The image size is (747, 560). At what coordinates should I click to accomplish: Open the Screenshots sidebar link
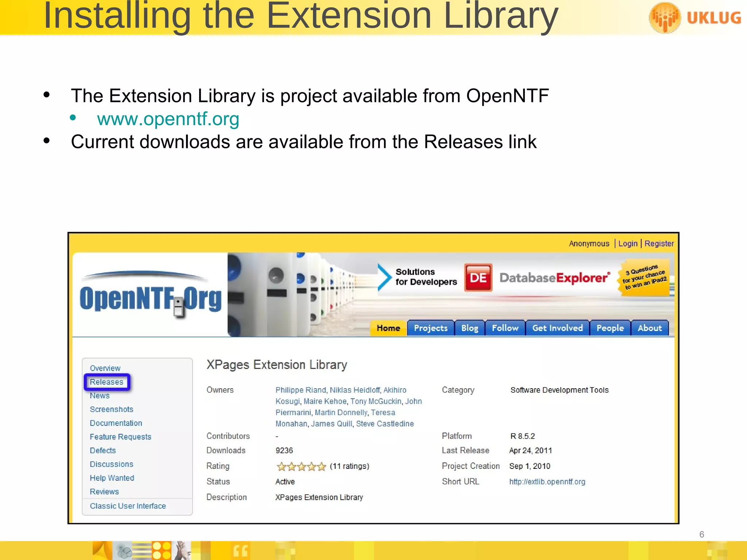coord(111,409)
